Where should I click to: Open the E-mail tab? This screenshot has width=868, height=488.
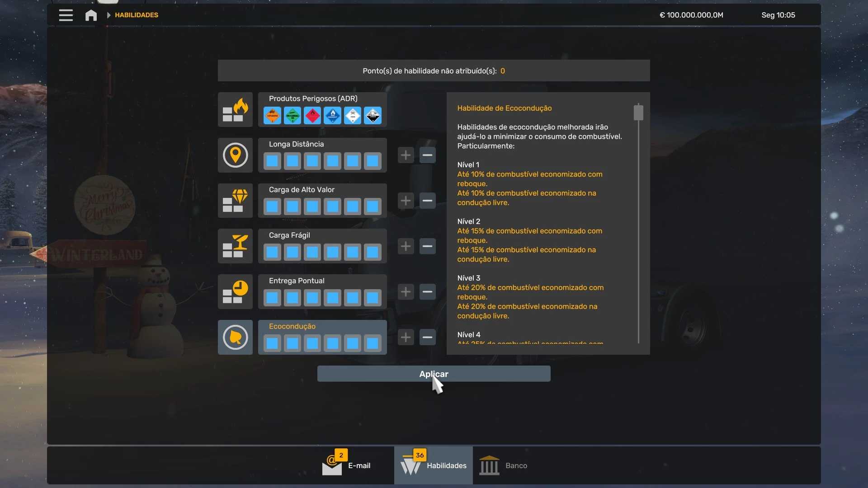coord(348,465)
